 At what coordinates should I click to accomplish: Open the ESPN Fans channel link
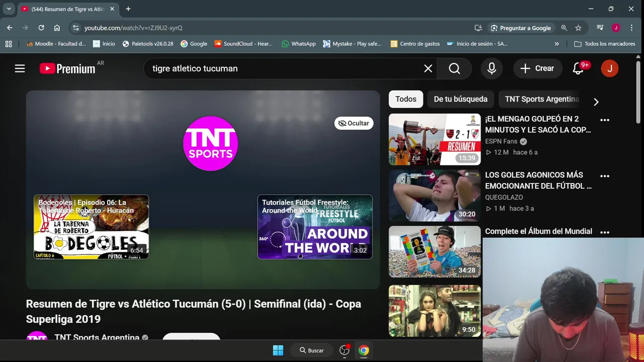coord(501,141)
